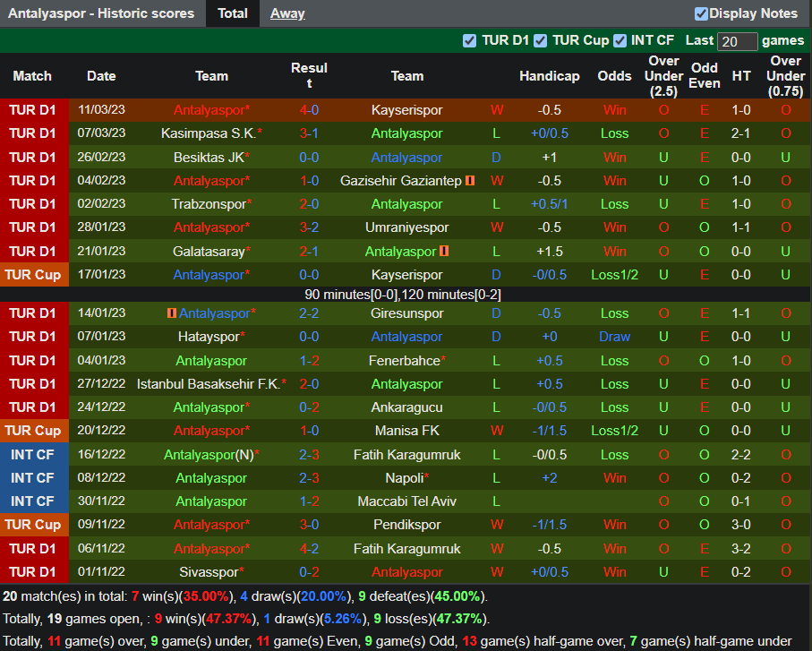The image size is (812, 651).
Task: Click the Giresunspor team name
Action: 407,313
